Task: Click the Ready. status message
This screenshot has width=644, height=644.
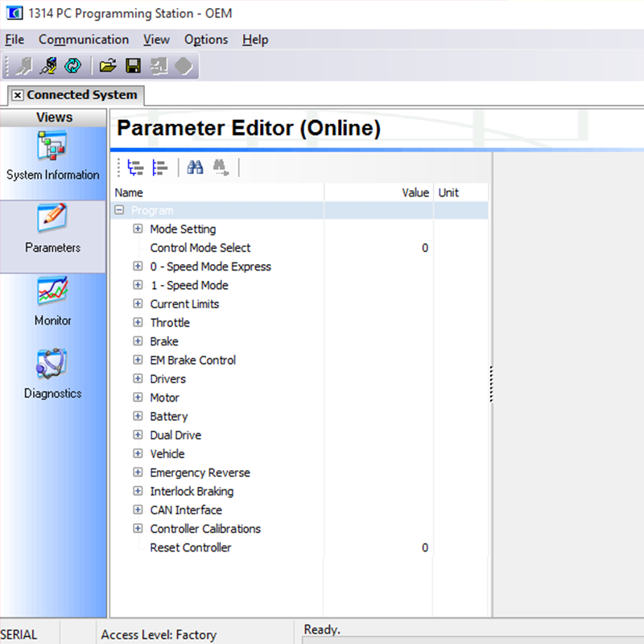Action: pos(322,630)
